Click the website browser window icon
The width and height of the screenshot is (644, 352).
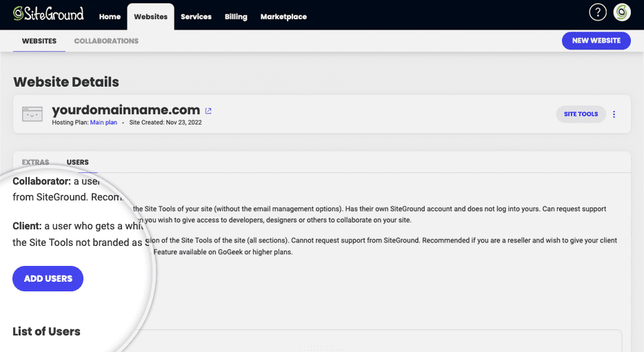tap(32, 114)
